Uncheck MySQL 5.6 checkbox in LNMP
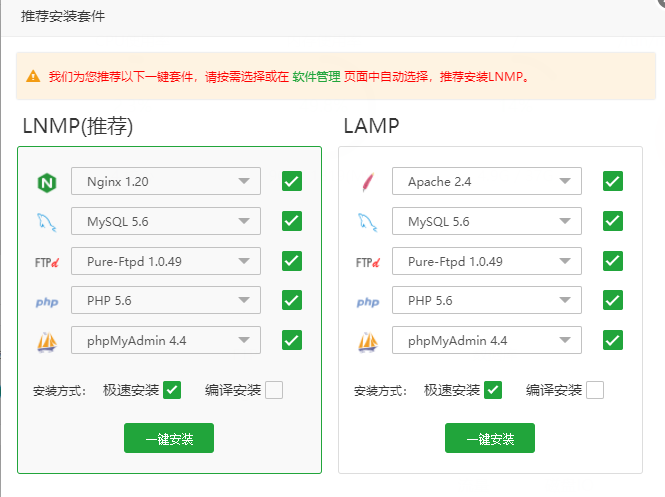Screen dimensions: 665x497 point(292,221)
